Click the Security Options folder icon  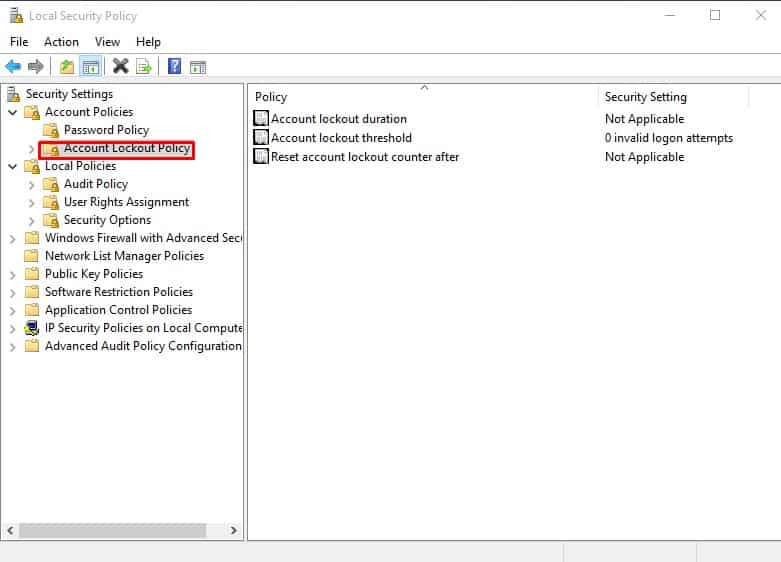51,220
